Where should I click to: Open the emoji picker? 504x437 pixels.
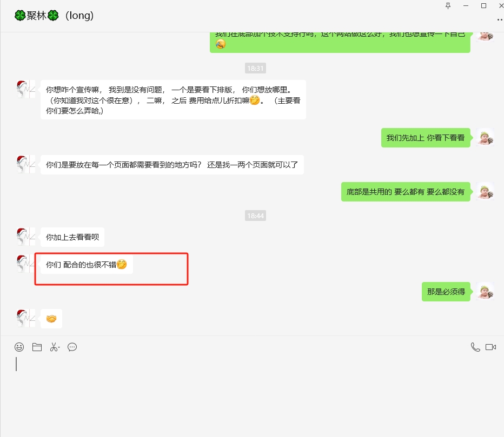pos(19,347)
